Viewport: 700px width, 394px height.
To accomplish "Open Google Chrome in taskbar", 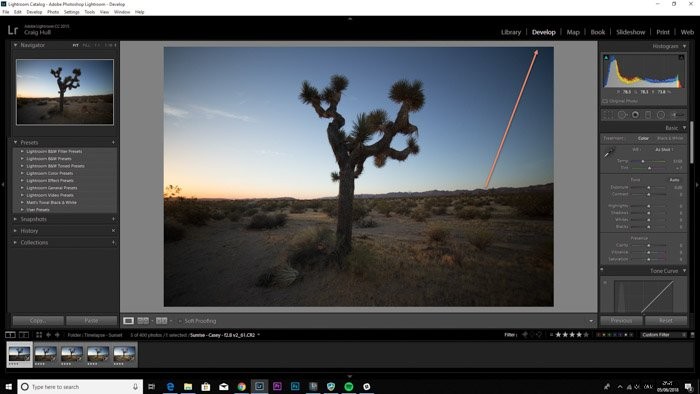I will (x=242, y=386).
